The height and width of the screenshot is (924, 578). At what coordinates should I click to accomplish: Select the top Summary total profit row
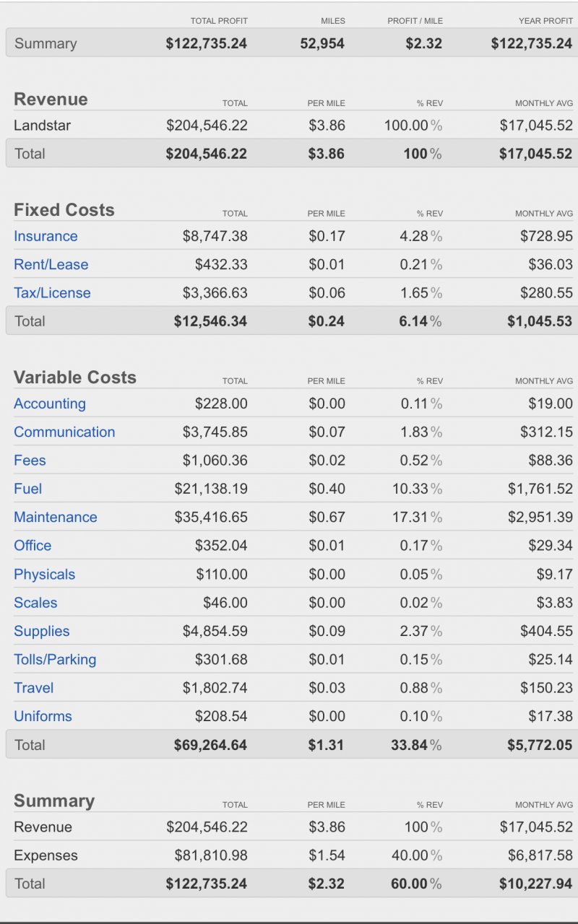coord(289,43)
